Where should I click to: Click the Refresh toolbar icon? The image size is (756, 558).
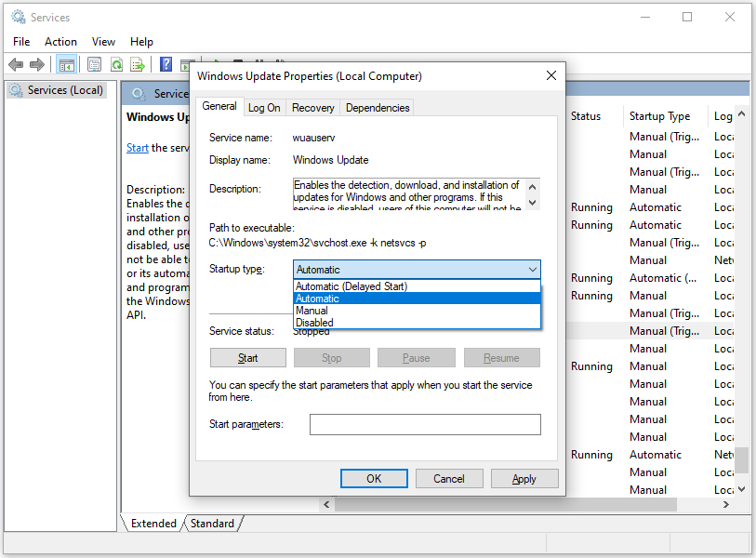pos(116,64)
